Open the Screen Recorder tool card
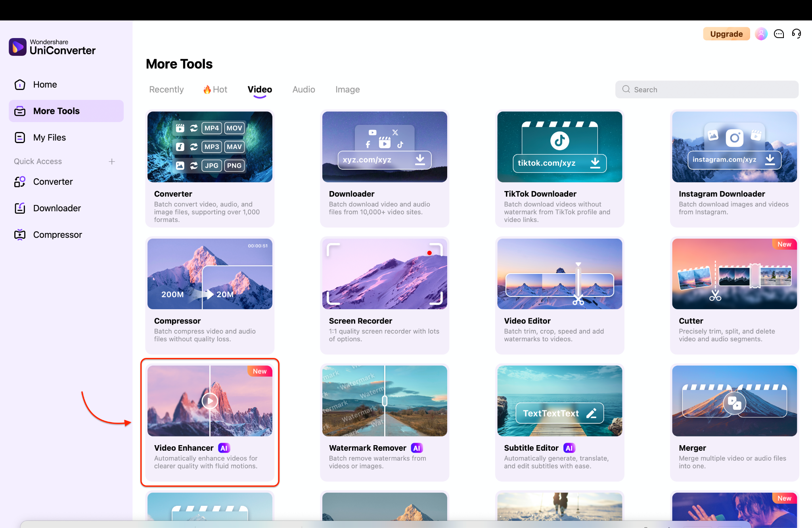This screenshot has height=528, width=812. (384, 295)
